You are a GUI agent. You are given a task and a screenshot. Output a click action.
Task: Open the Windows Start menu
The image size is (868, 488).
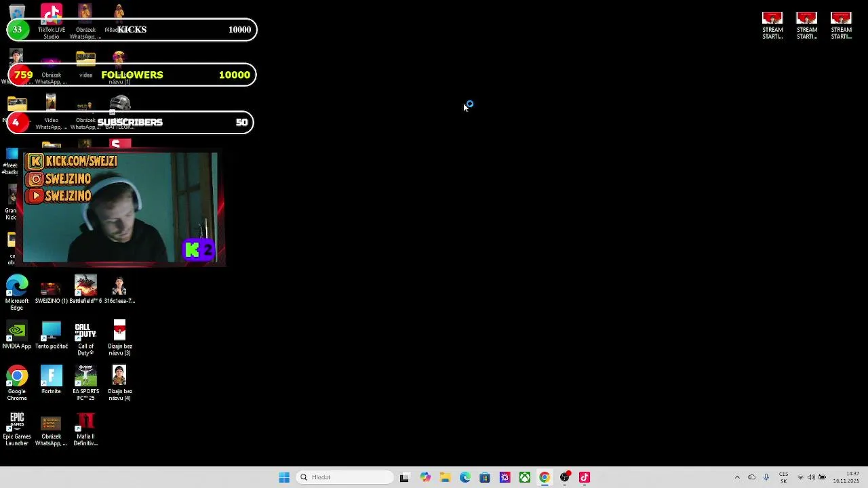tap(284, 477)
